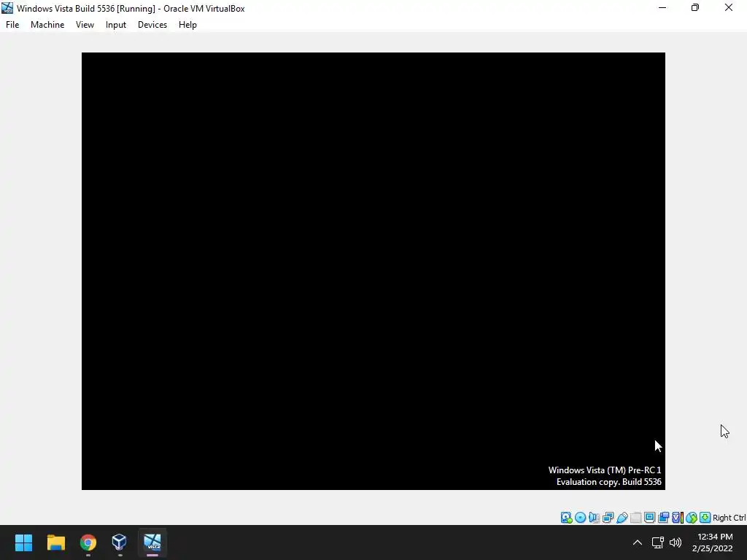Click the audio status icon

pyautogui.click(x=594, y=518)
